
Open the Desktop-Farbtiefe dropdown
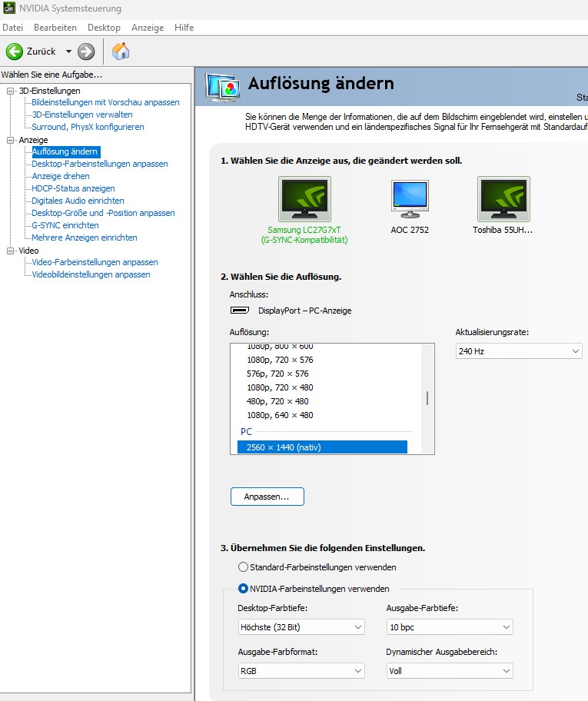point(301,626)
